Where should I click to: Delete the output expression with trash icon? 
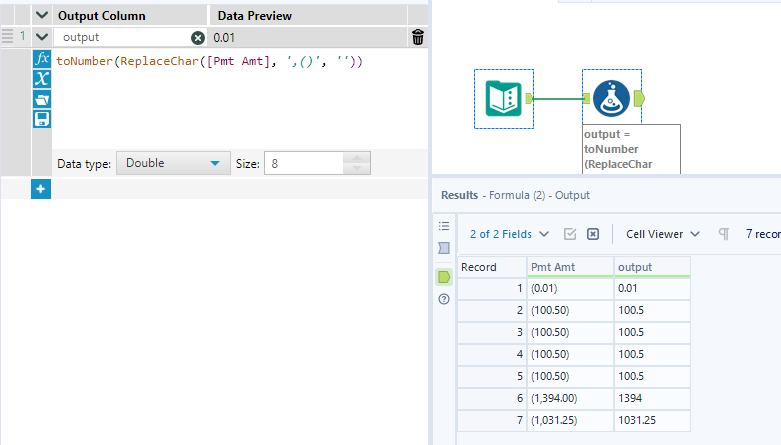(x=418, y=37)
